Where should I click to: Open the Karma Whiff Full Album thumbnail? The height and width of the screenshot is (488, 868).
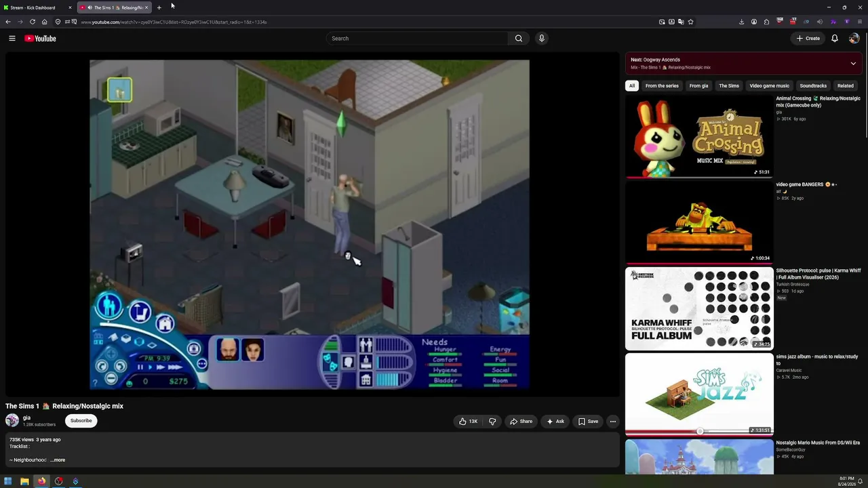[x=699, y=308]
